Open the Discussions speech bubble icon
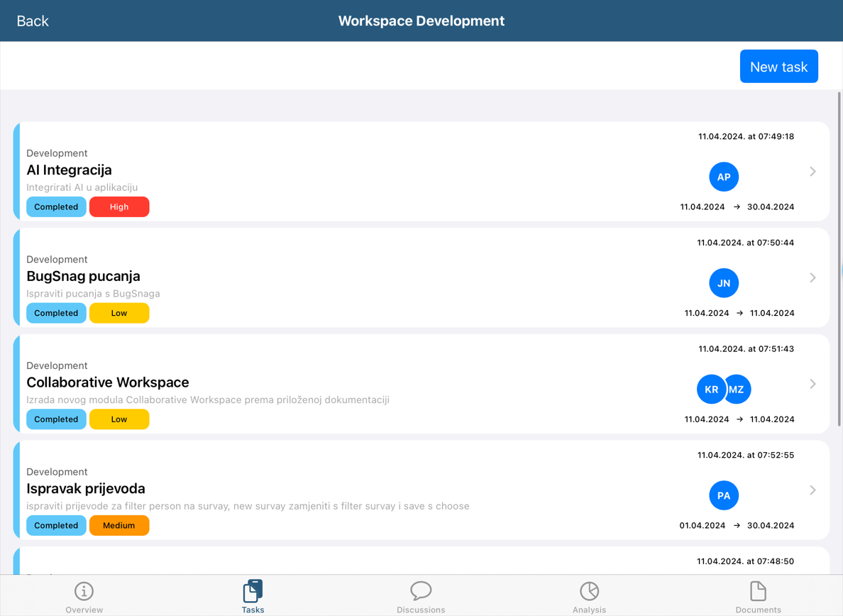843x616 pixels. point(421,590)
